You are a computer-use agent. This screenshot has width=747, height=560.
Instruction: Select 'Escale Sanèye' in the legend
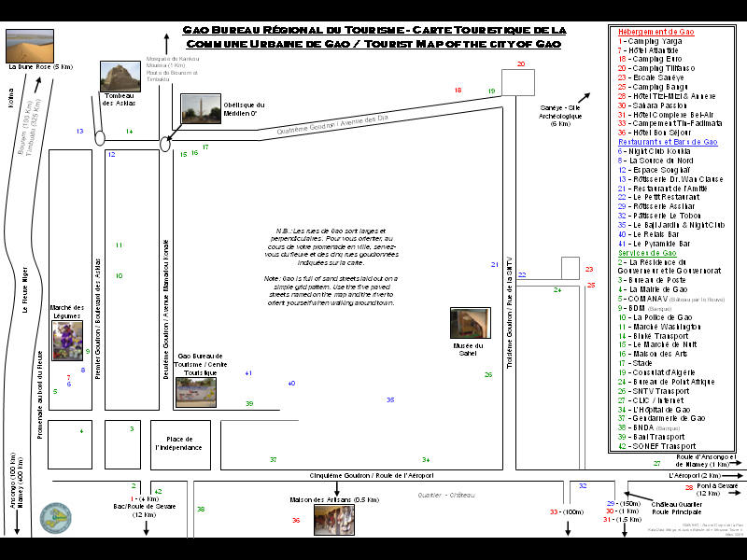click(651, 77)
